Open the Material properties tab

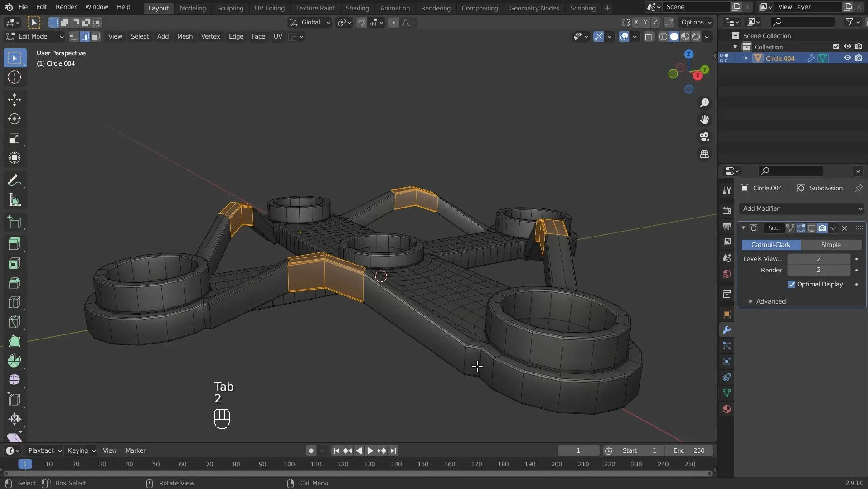pos(727,409)
